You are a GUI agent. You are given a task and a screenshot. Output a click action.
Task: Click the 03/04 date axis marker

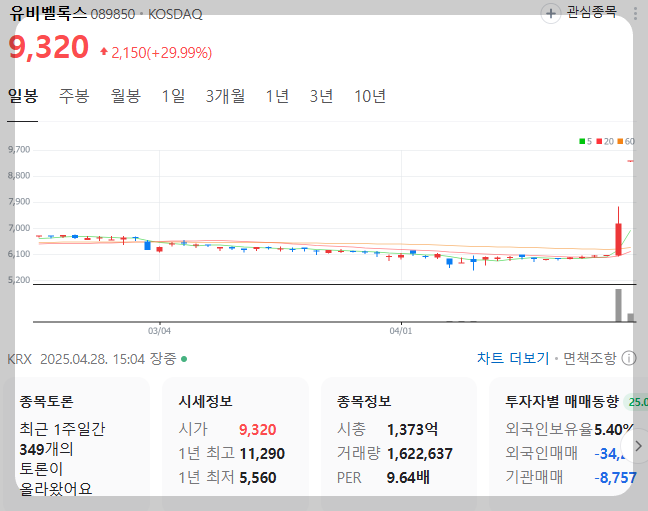tap(160, 331)
